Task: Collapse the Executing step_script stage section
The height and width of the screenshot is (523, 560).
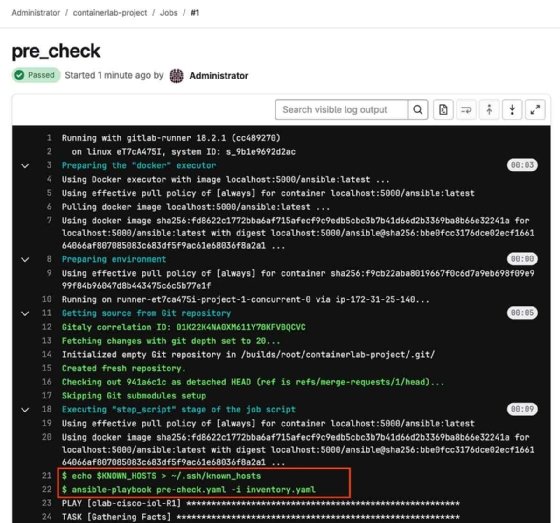Action: point(25,410)
